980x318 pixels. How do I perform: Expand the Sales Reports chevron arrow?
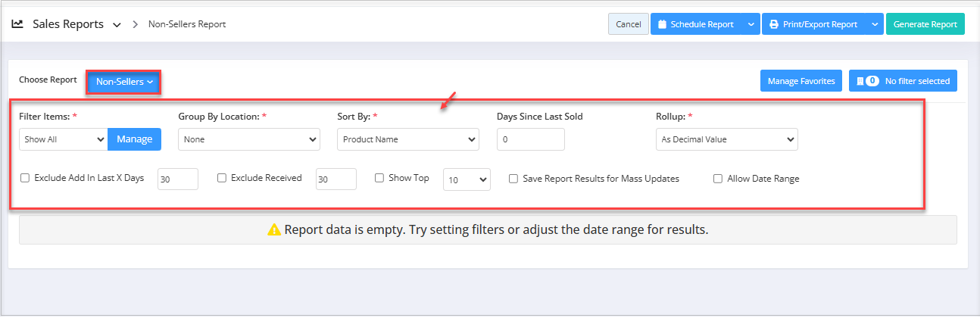pyautogui.click(x=117, y=25)
